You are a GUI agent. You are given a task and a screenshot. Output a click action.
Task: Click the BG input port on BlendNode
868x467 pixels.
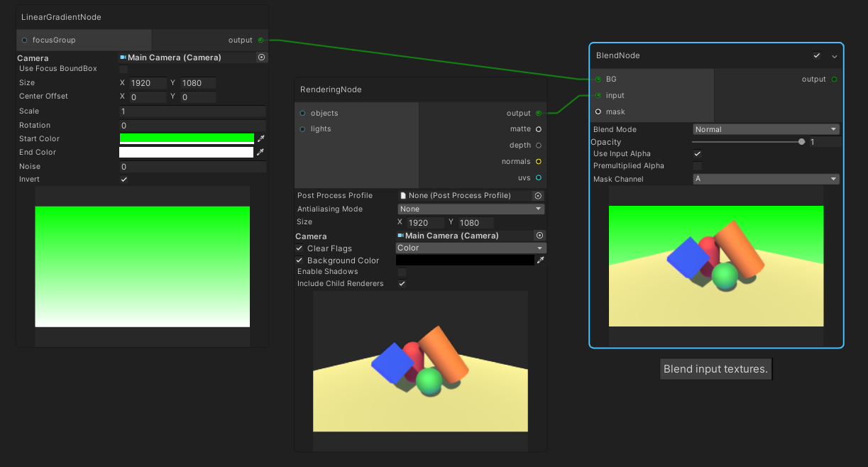600,79
